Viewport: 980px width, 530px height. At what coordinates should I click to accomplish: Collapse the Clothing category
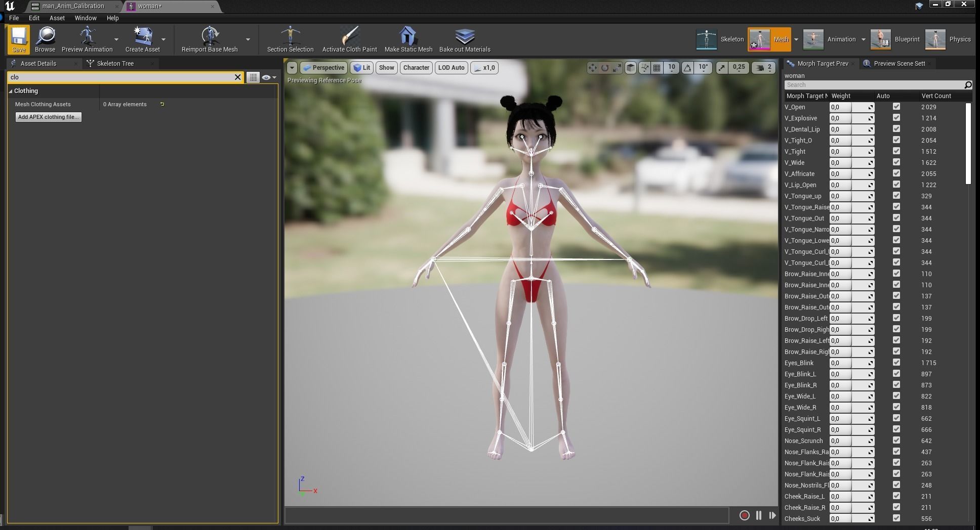coord(11,91)
